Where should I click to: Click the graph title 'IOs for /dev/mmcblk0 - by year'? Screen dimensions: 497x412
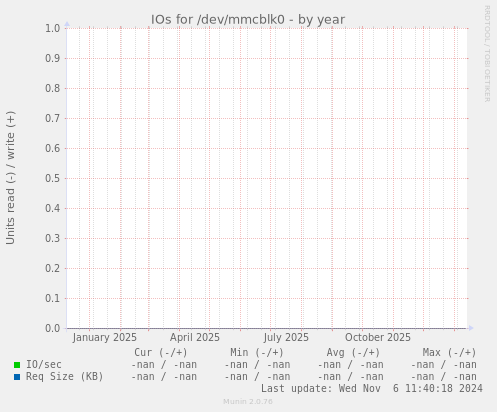tap(248, 20)
